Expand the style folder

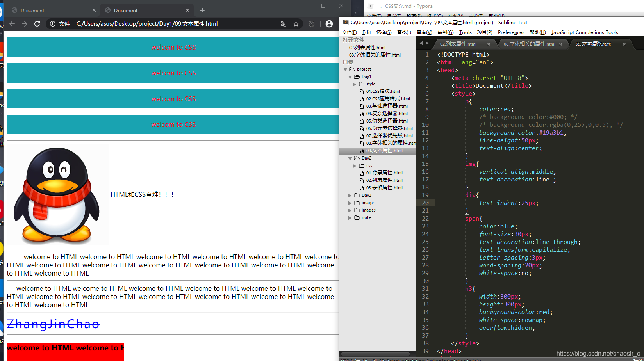click(x=355, y=84)
